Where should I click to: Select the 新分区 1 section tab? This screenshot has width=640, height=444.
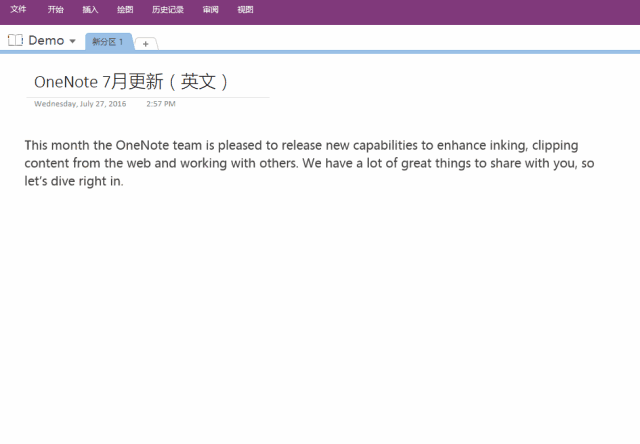(108, 42)
